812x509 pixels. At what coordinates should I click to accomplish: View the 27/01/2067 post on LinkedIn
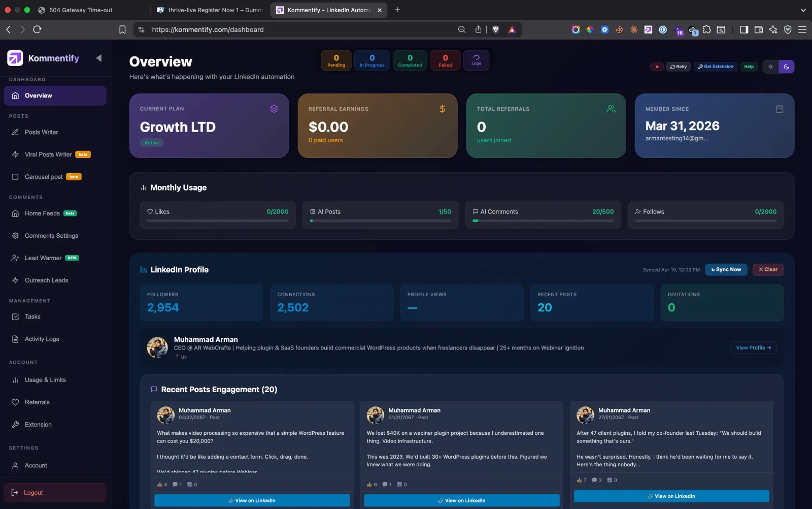pyautogui.click(x=671, y=496)
